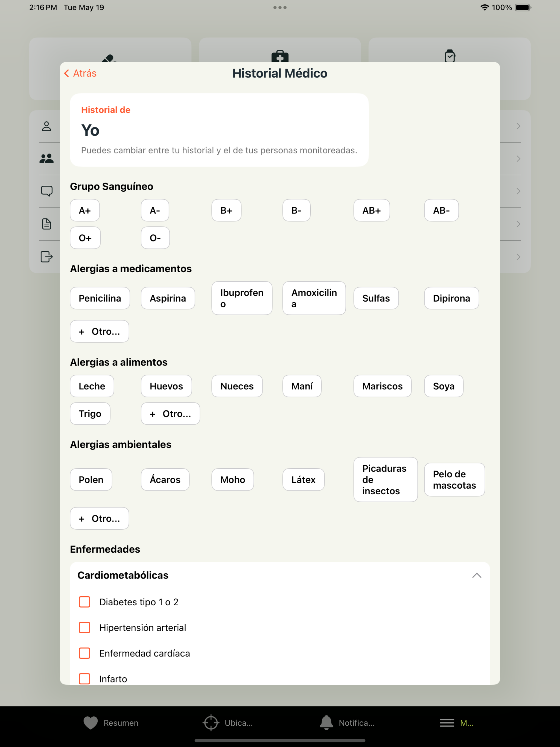Tap smartwatch icon on background card
The height and width of the screenshot is (747, 560).
pos(450,56)
